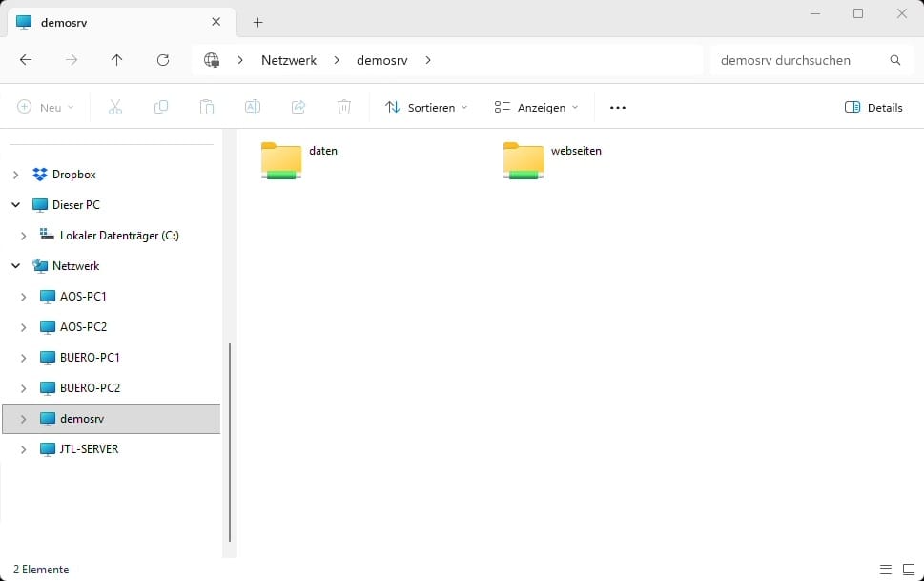Open the three-dot more options menu
The image size is (924, 581).
coord(618,108)
